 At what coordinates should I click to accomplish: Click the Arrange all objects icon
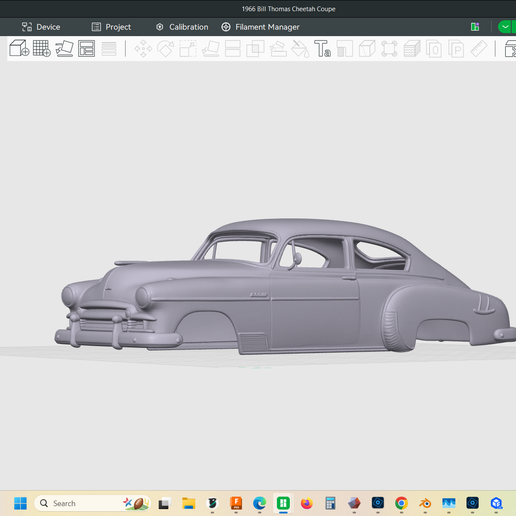(x=86, y=48)
